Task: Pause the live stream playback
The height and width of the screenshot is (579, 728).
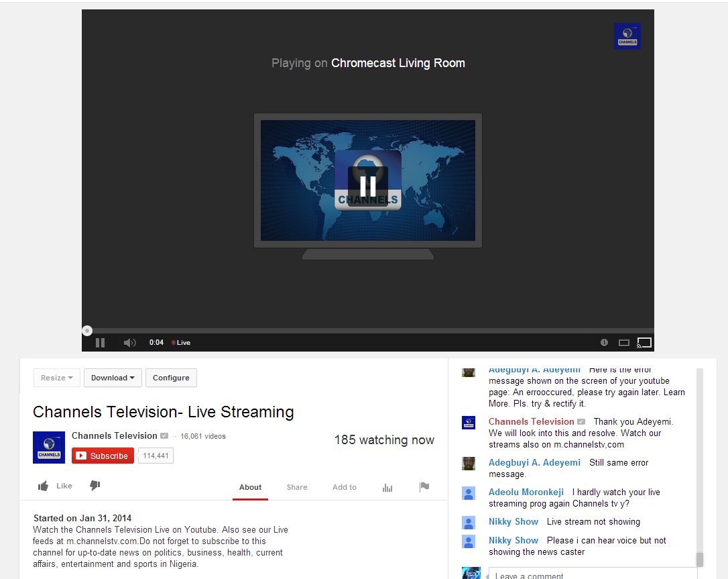Action: tap(99, 342)
